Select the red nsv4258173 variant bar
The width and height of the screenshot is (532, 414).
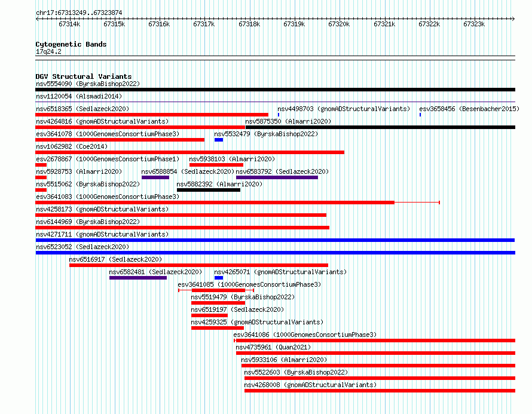tap(181, 215)
